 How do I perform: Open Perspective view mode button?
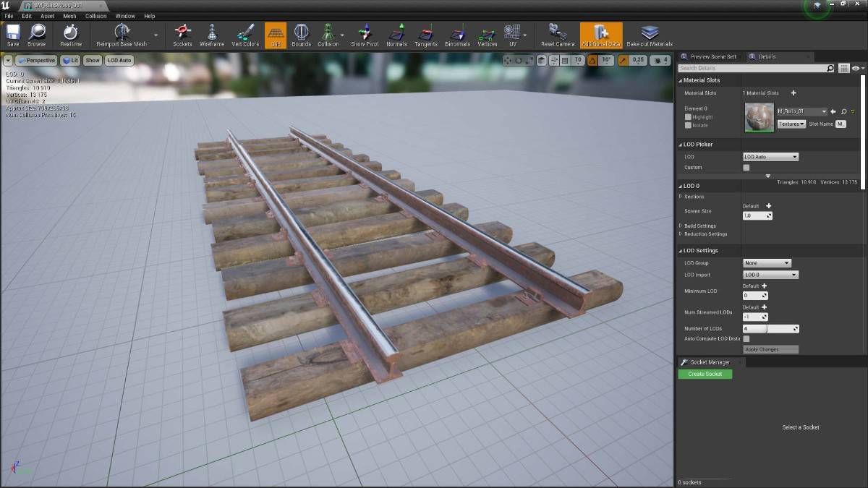(36, 61)
